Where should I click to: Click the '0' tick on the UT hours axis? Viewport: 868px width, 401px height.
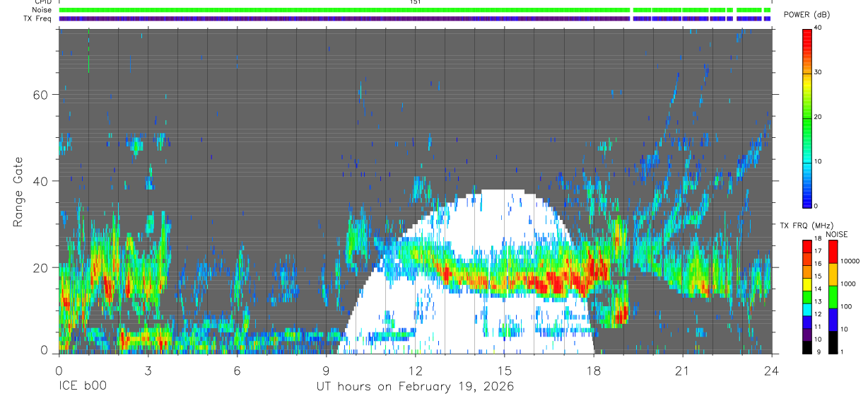[59, 369]
